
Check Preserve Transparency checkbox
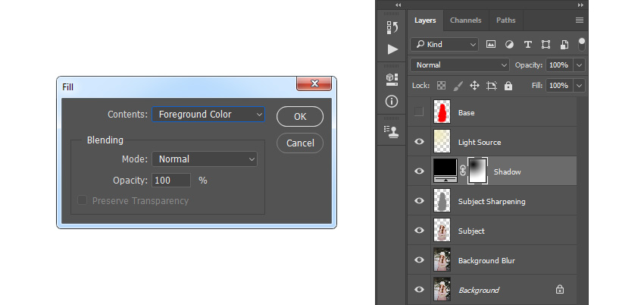(x=83, y=200)
